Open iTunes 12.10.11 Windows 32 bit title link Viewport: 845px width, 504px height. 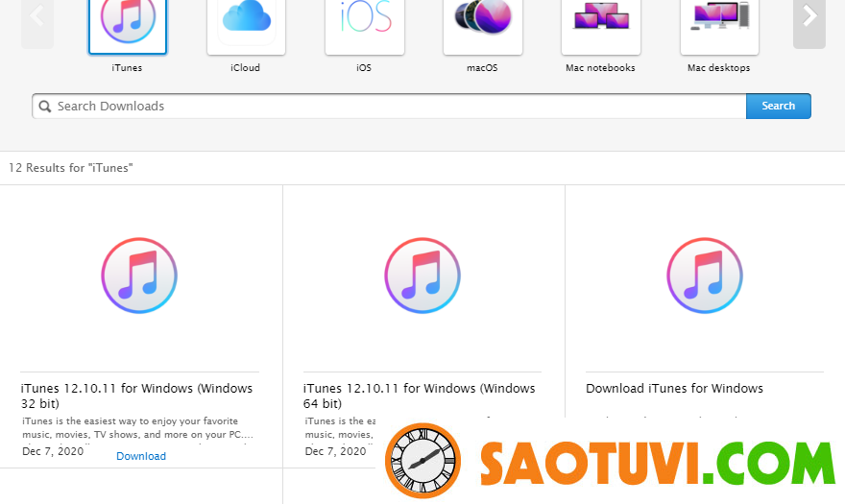point(136,396)
